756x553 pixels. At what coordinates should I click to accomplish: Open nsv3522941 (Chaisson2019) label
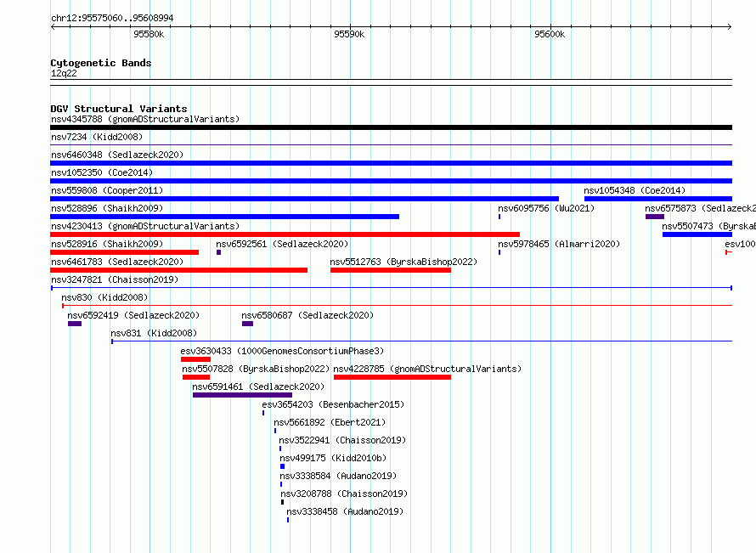(342, 440)
